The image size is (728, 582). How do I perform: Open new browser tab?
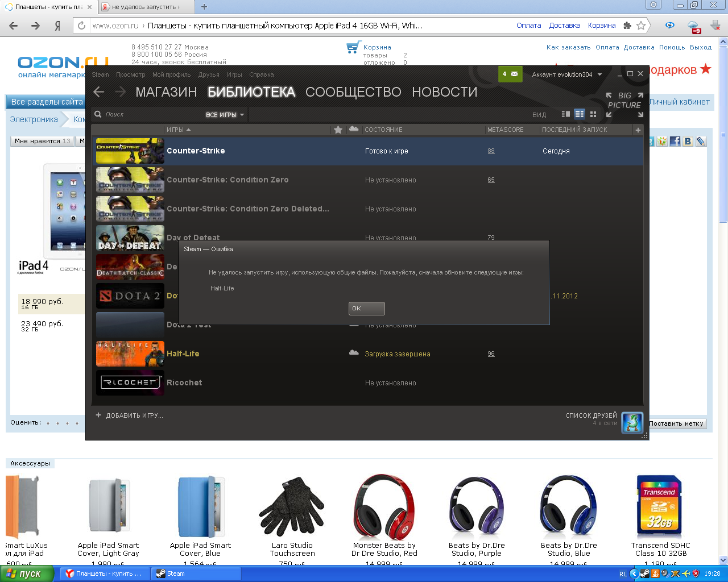click(x=204, y=7)
